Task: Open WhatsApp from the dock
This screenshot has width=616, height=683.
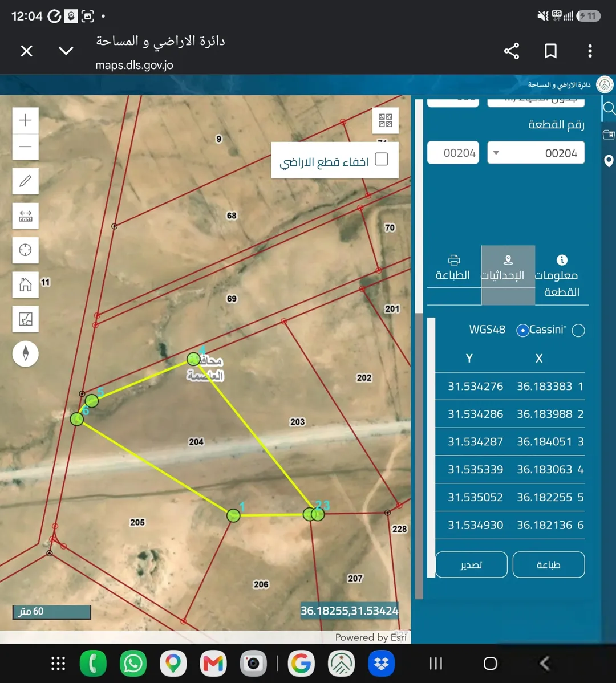Action: pos(133,664)
